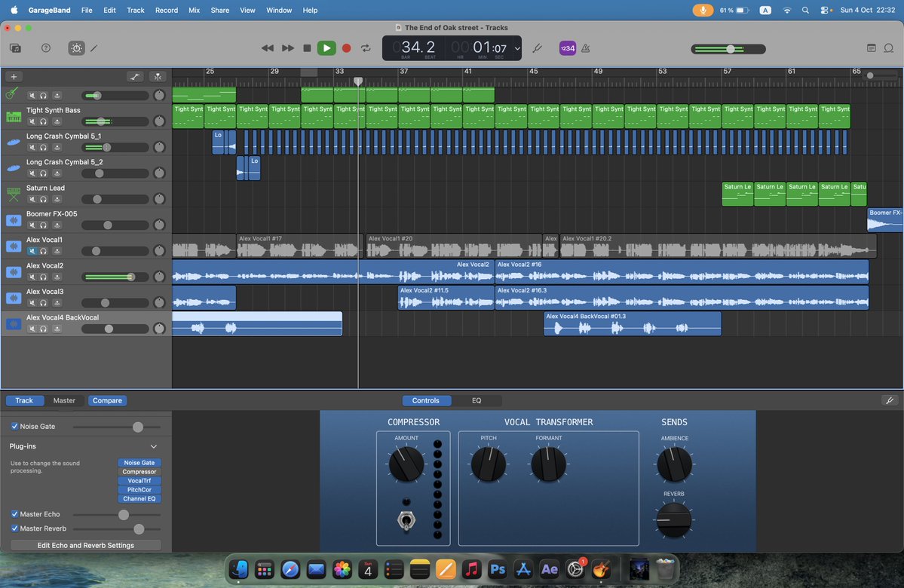Start playback with the green Play button
The image size is (904, 588).
point(326,48)
